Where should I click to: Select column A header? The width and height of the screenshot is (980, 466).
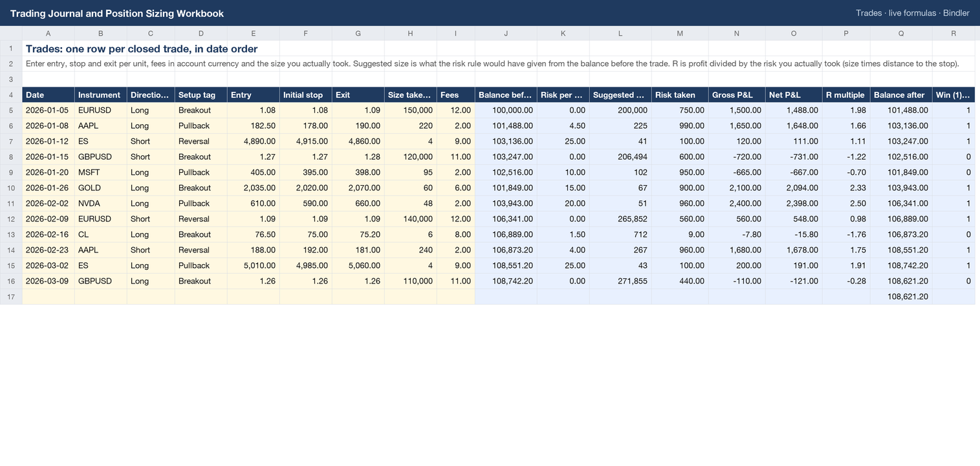(x=48, y=33)
